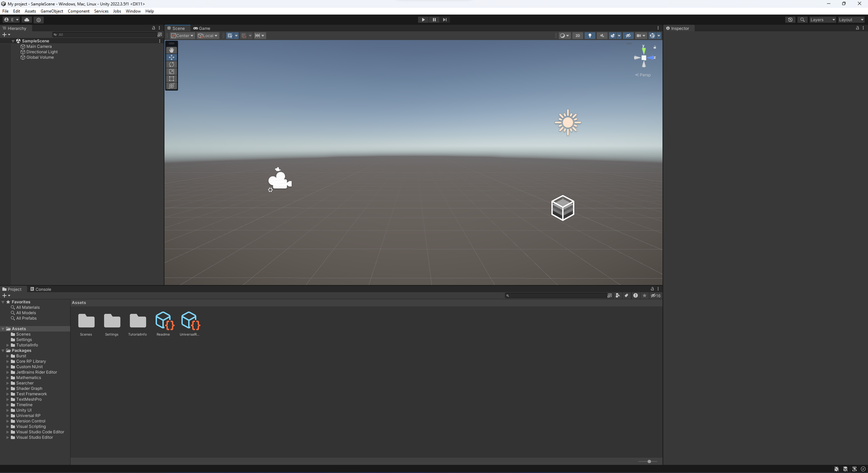Collapse the SampleScene hierarchy arrow
The width and height of the screenshot is (868, 473).
click(x=13, y=41)
